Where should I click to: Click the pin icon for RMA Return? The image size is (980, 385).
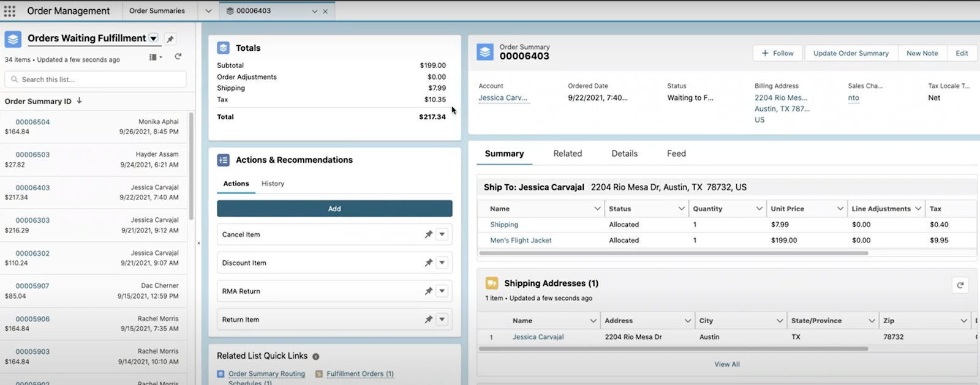pyautogui.click(x=429, y=291)
